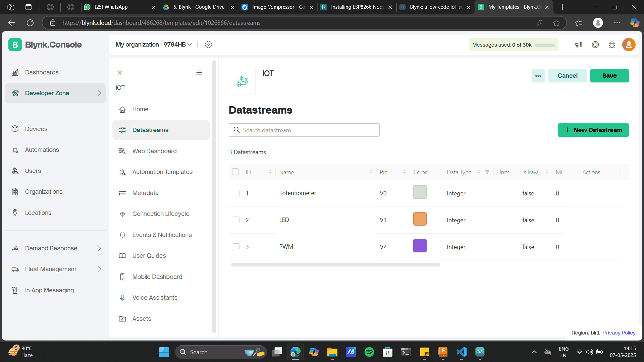The width and height of the screenshot is (644, 362).
Task: Open the three-dots more actions button
Action: pyautogui.click(x=538, y=76)
